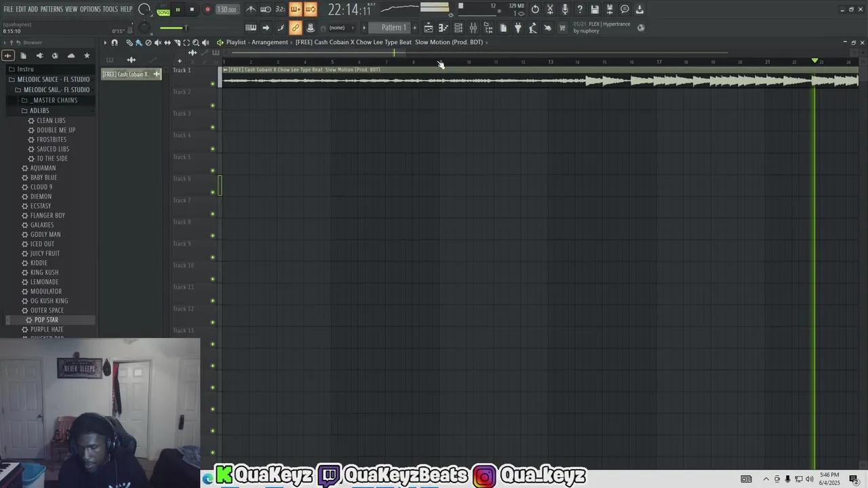
Task: Click the one-click recording microphone icon
Action: [x=565, y=9]
